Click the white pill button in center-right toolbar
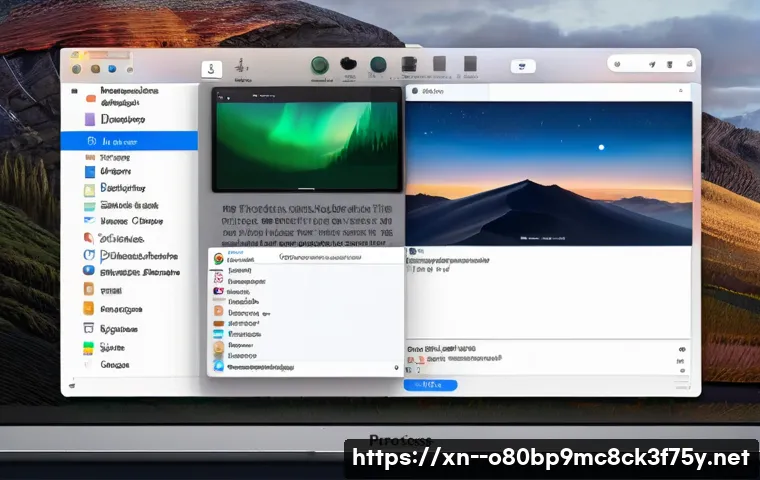This screenshot has height=480, width=760. tap(523, 66)
